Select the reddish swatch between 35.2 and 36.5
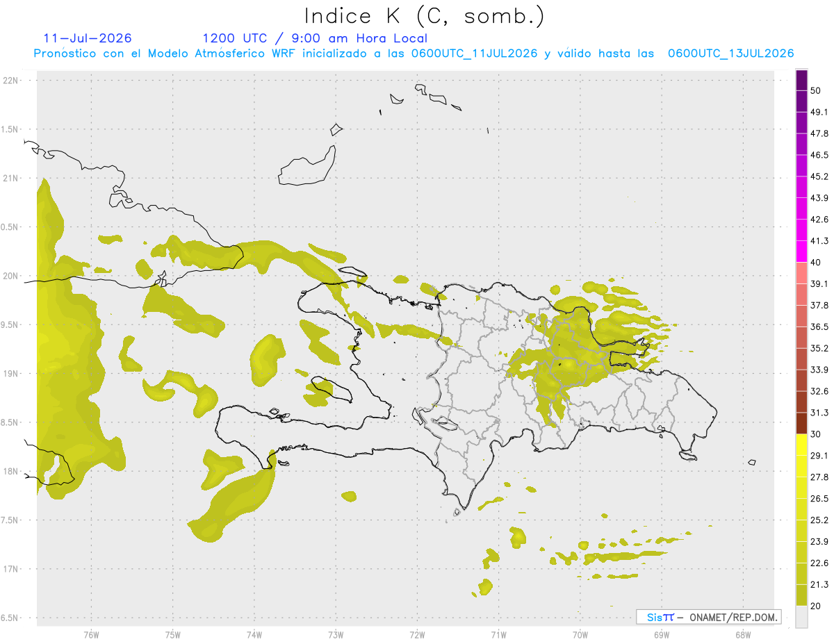 (802, 337)
